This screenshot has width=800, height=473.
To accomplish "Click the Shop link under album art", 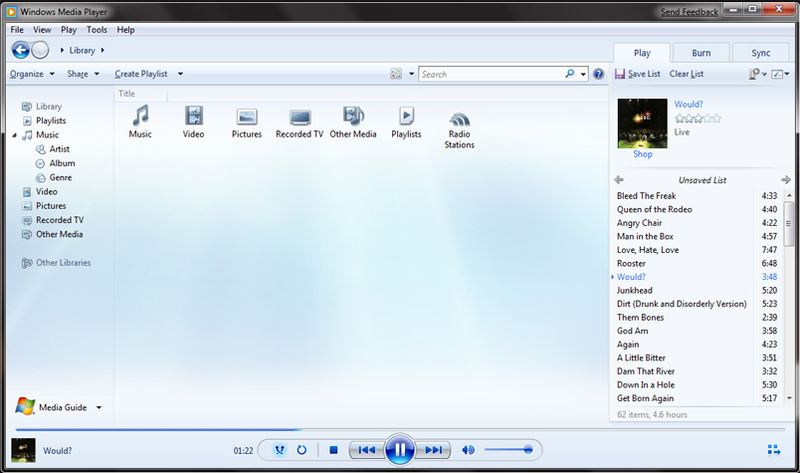I will (642, 154).
